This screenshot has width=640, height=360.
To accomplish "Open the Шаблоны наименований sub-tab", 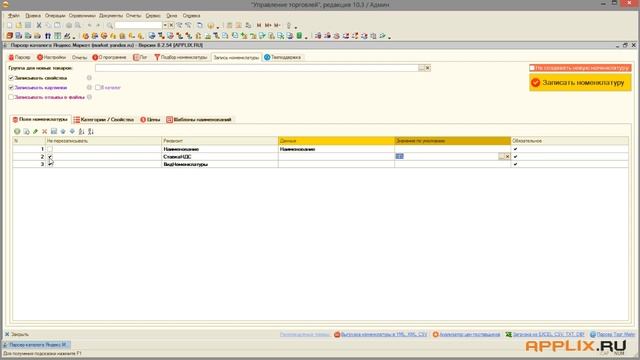I will coord(199,120).
